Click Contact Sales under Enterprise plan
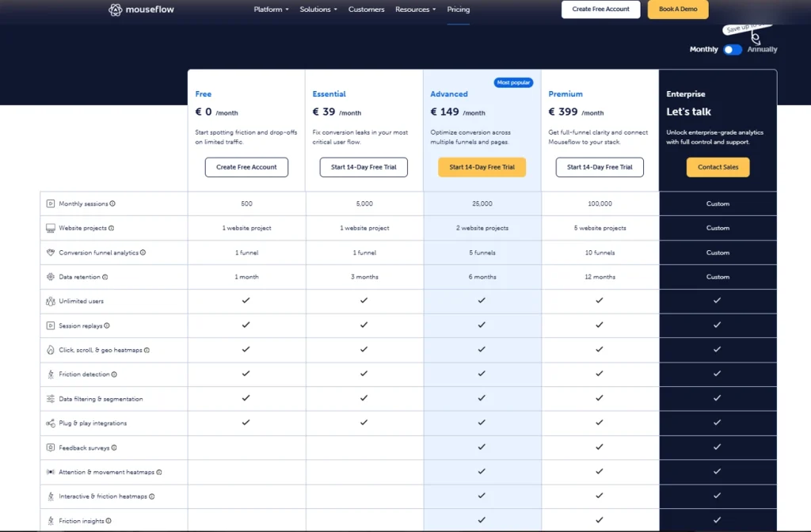811x532 pixels. tap(718, 167)
